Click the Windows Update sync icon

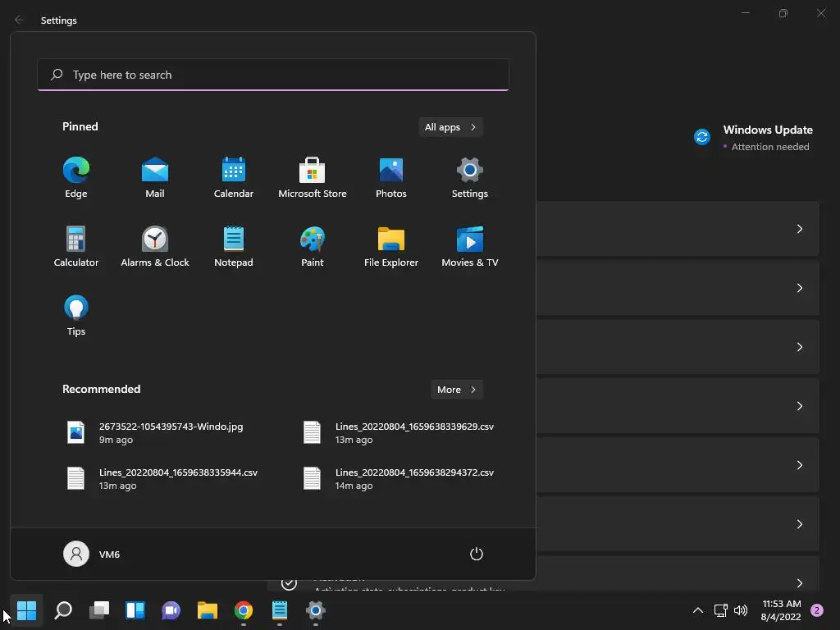(702, 137)
